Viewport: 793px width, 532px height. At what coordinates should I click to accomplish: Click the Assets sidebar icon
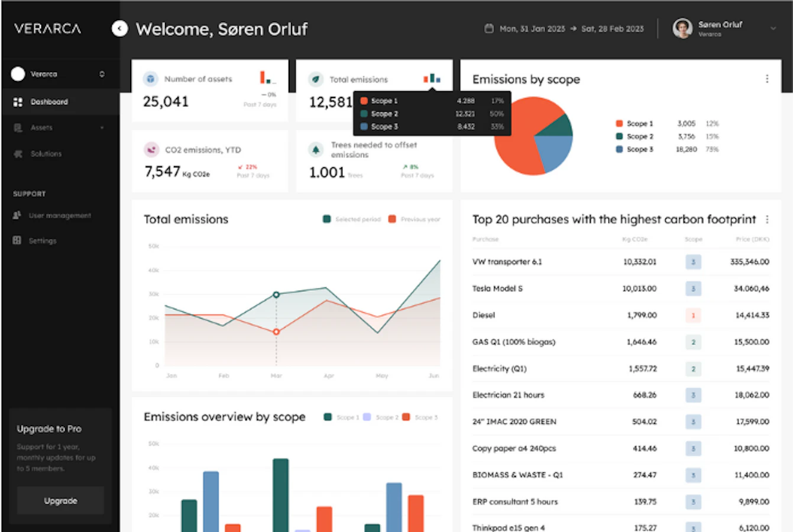click(x=18, y=128)
